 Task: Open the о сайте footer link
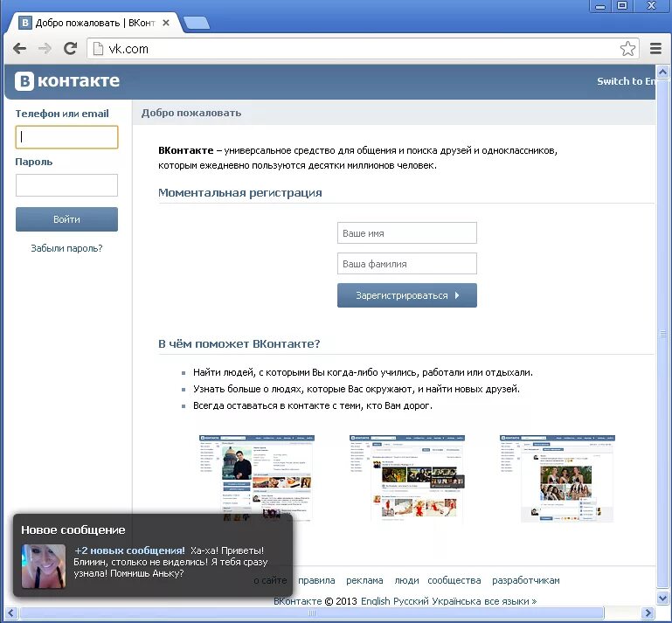point(270,580)
